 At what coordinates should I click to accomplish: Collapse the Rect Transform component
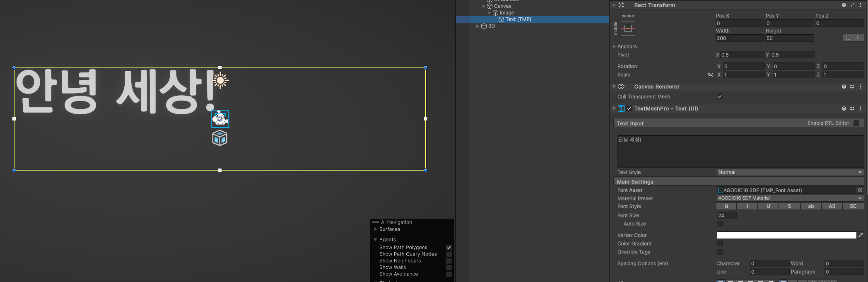(x=614, y=5)
